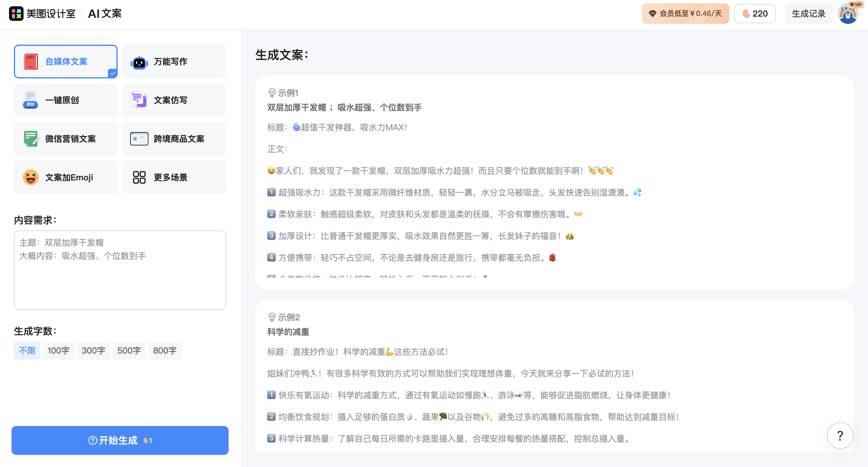Select the 不限 word count option
868x467 pixels.
pos(27,351)
